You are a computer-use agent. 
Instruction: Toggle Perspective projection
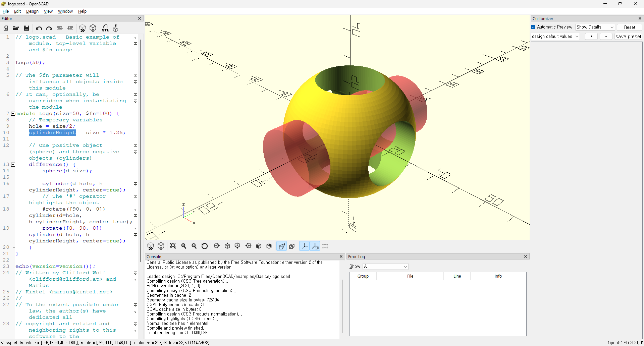pos(282,246)
